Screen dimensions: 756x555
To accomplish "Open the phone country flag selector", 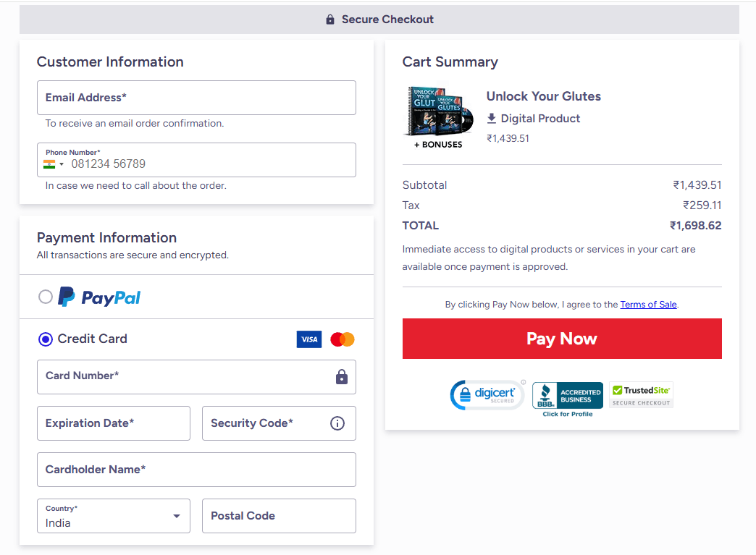I will point(54,164).
